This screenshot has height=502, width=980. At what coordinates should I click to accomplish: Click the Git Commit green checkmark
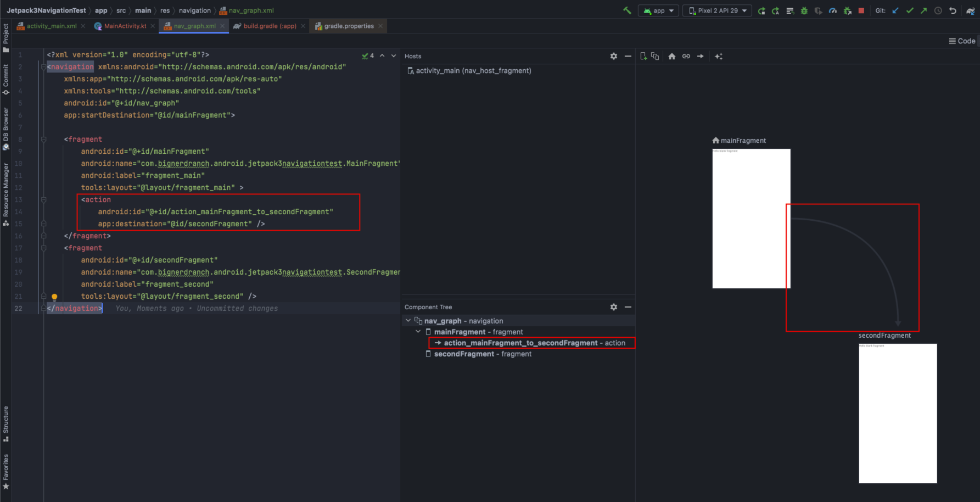(910, 10)
